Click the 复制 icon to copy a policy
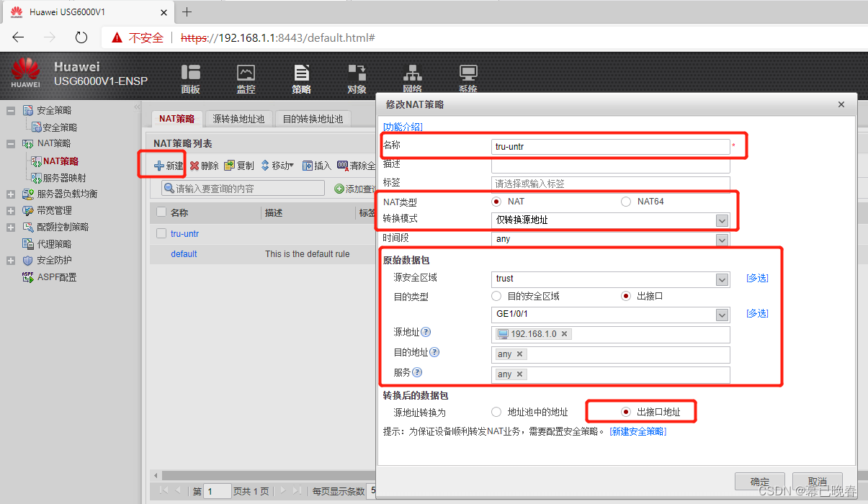868x504 pixels. (x=238, y=165)
